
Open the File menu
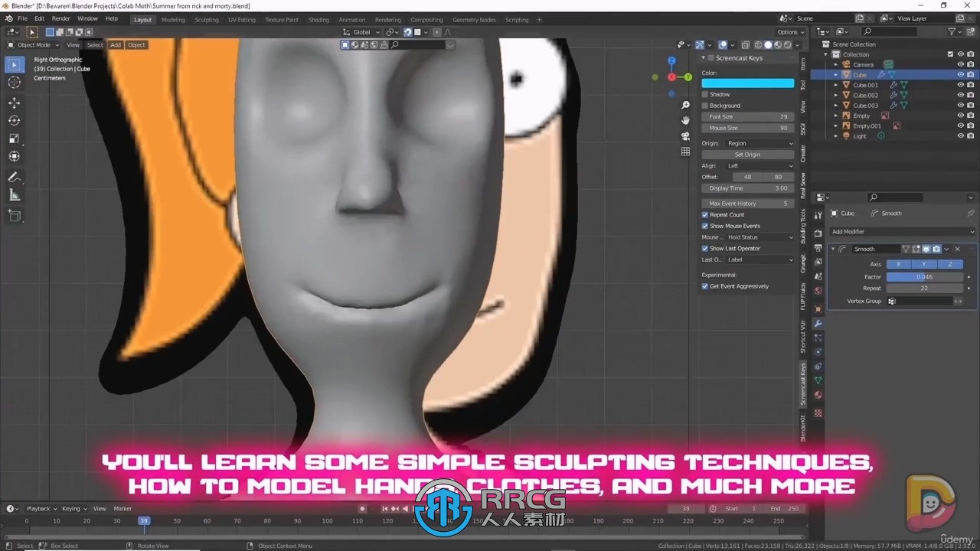[22, 18]
